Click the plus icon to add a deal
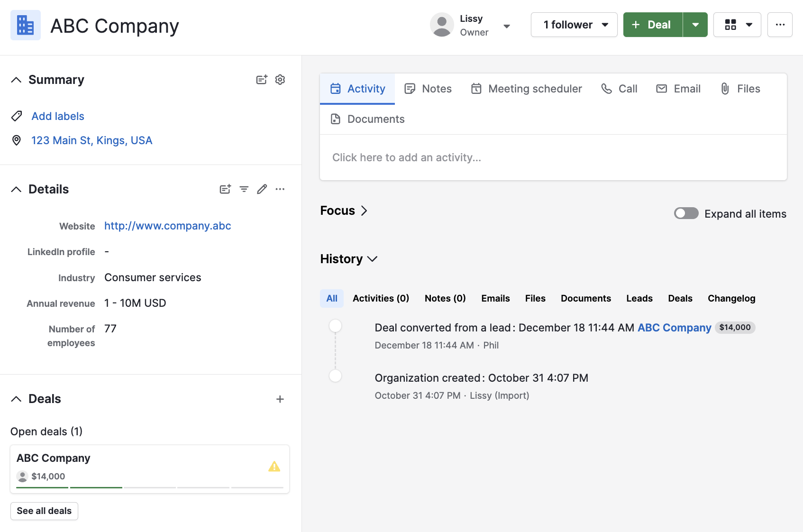The image size is (803, 532). pyautogui.click(x=280, y=399)
